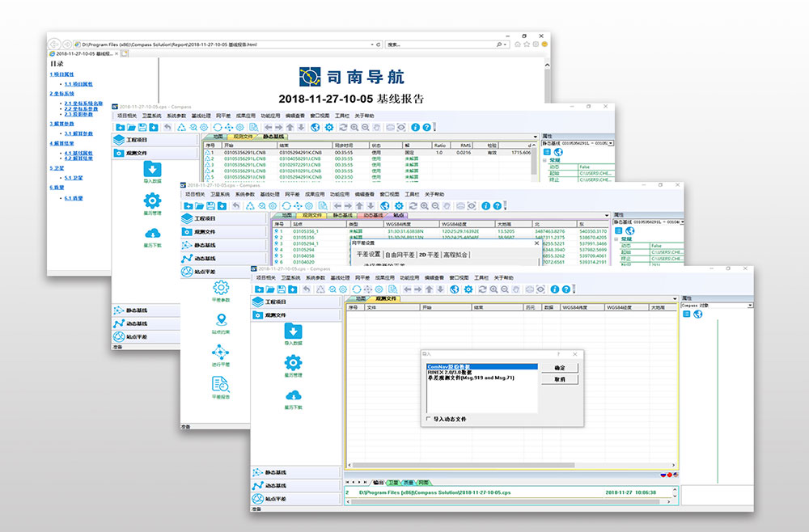
Task: Click the 取消 button in the import dialog
Action: 559,379
